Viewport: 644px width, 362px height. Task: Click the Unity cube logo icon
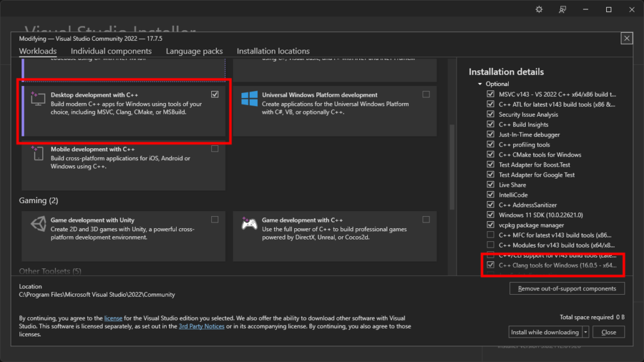click(x=38, y=224)
